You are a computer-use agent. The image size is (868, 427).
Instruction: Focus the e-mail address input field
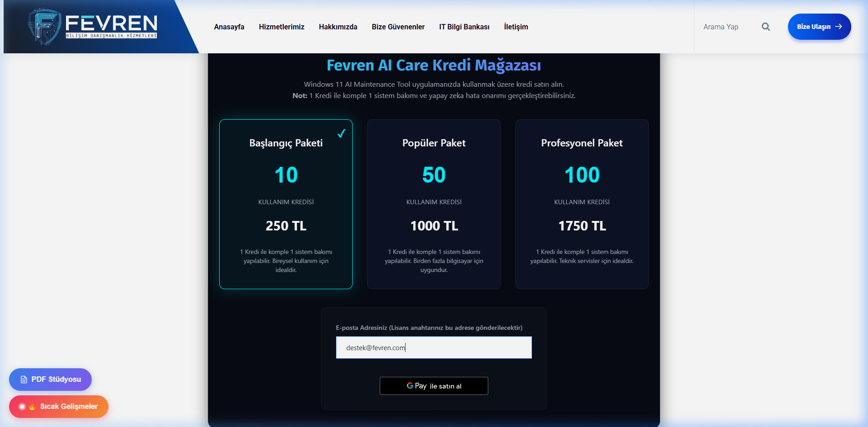pyautogui.click(x=434, y=347)
